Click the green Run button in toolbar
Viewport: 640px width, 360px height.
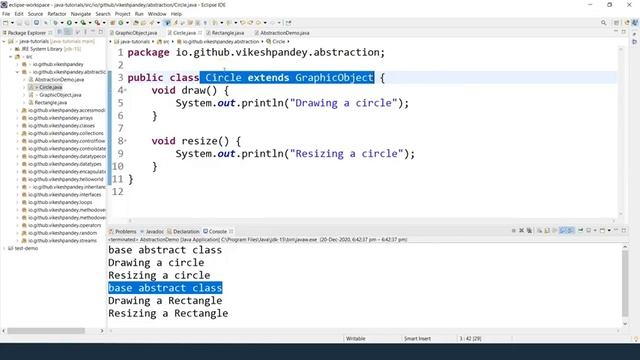pos(69,23)
